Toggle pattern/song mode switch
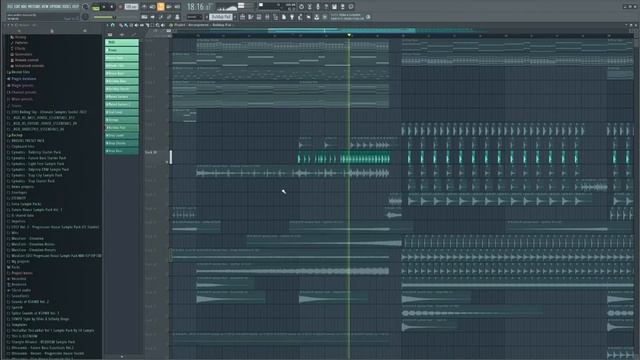This screenshot has height=360, width=640. [x=96, y=7]
